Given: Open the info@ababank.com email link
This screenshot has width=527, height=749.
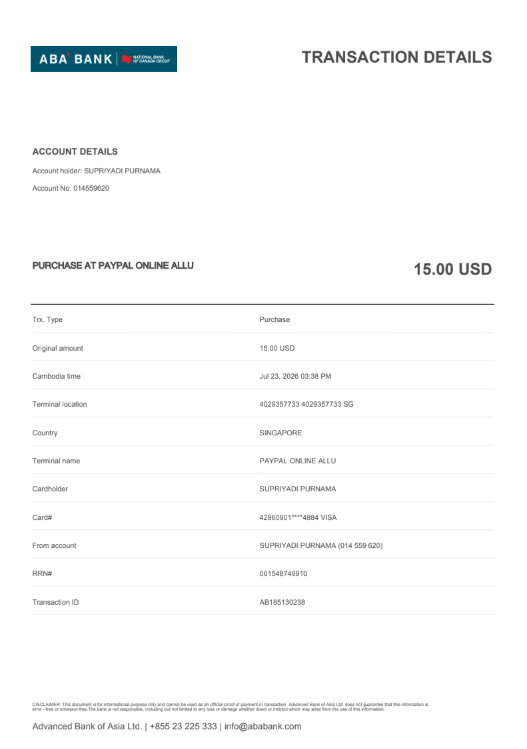Looking at the screenshot, I should tap(263, 726).
